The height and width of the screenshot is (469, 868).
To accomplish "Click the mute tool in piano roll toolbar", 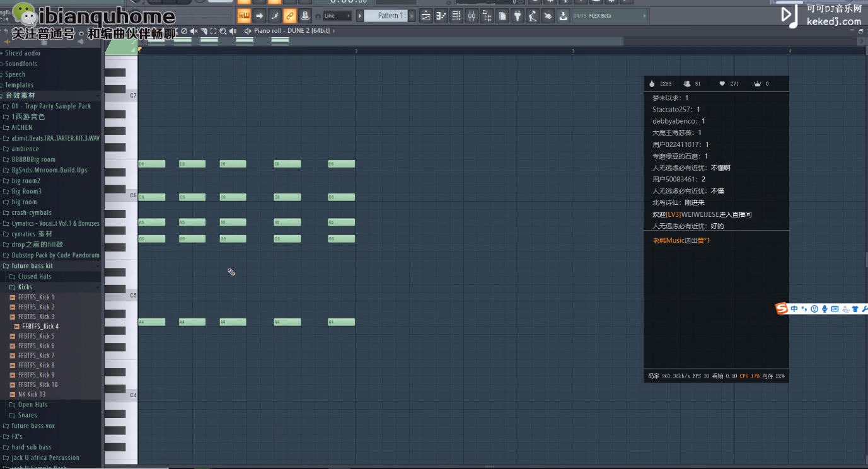I will (x=194, y=31).
